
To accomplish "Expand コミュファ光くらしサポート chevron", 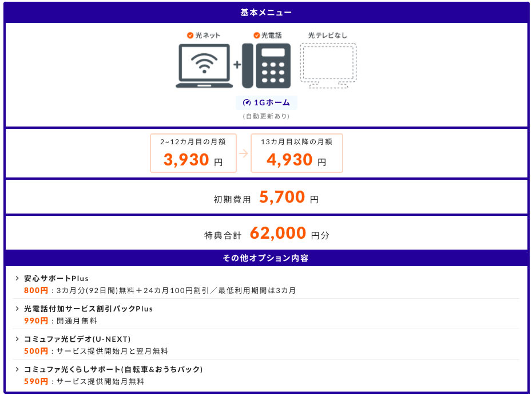I will [17, 369].
